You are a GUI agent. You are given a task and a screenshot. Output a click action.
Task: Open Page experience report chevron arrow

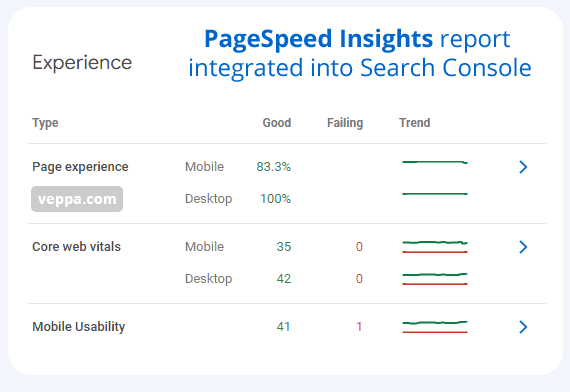pos(523,167)
